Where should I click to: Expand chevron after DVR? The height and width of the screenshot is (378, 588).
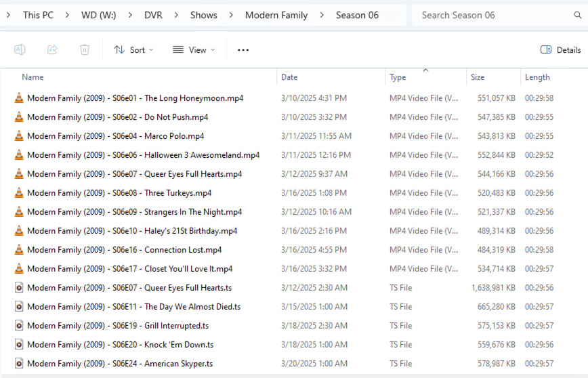point(176,15)
